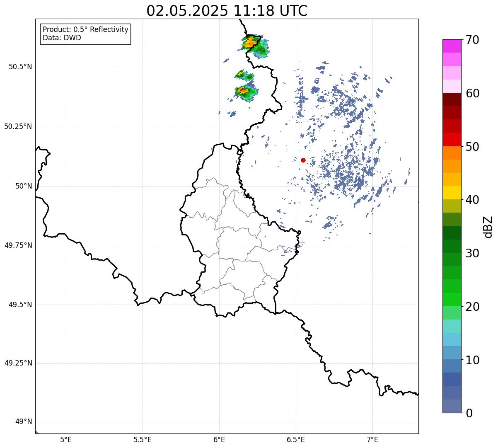
Task: Click the title '02.05.2025 11:18 UTC'
Action: pos(227,11)
